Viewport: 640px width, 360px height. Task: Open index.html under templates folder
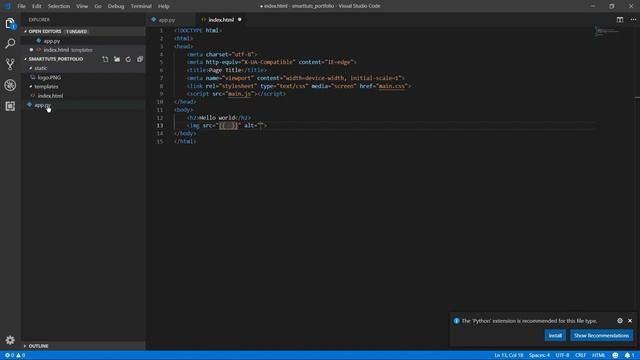pyautogui.click(x=50, y=96)
